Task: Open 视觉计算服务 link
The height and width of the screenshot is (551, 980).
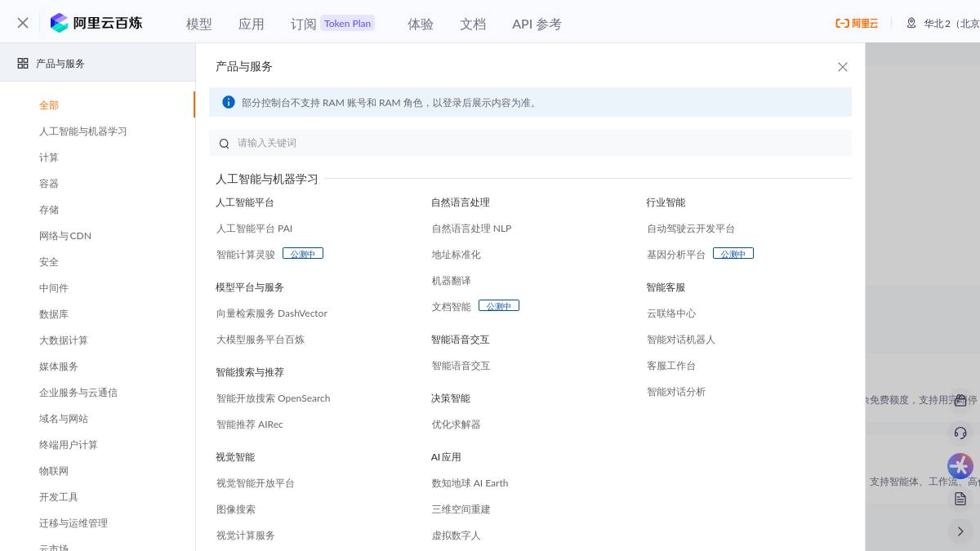Action: pyautogui.click(x=246, y=535)
